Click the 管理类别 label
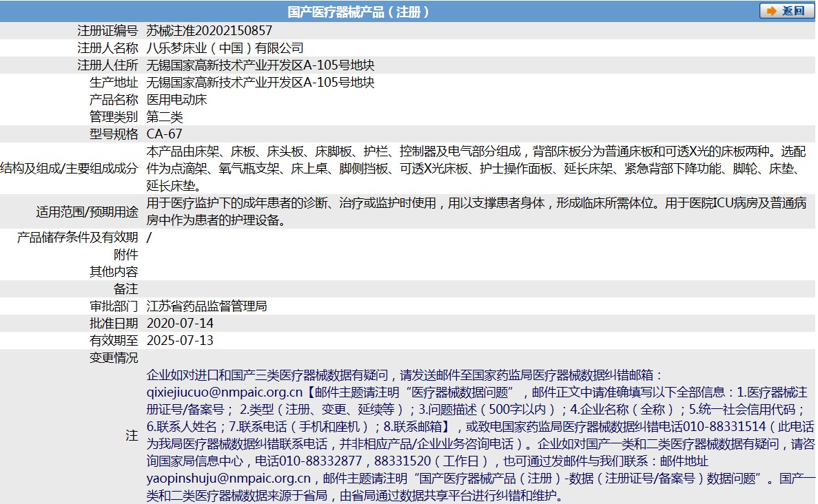The image size is (818, 504). 114,117
